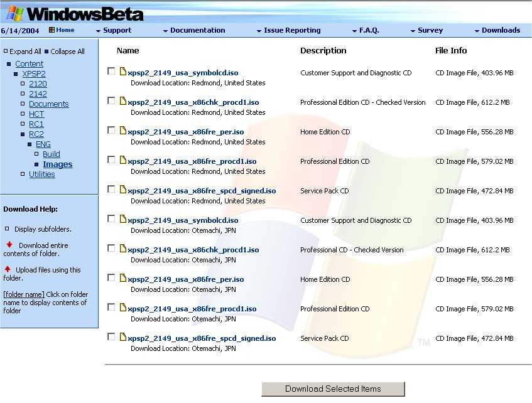Open the Downloads menu
Image resolution: width=532 pixels, height=403 pixels.
pyautogui.click(x=497, y=30)
